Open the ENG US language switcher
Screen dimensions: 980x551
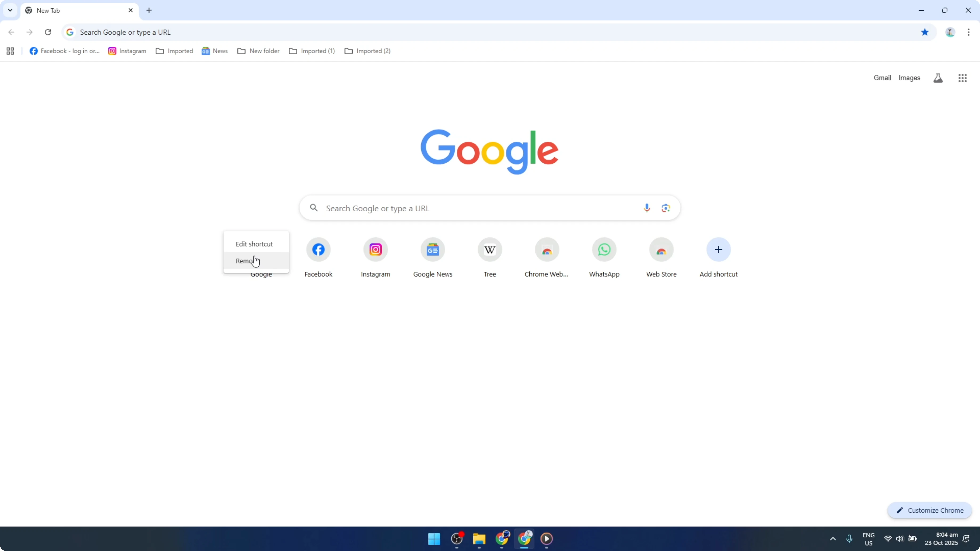pyautogui.click(x=868, y=539)
